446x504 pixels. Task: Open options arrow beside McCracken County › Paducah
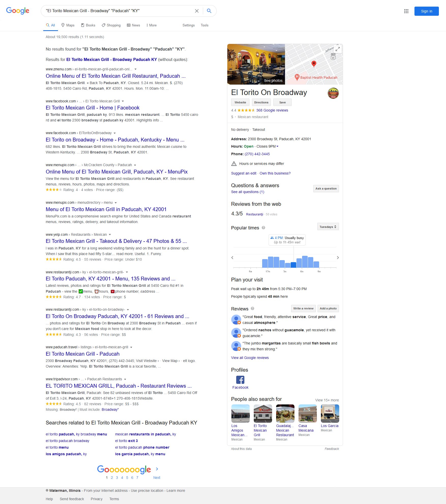(x=135, y=165)
